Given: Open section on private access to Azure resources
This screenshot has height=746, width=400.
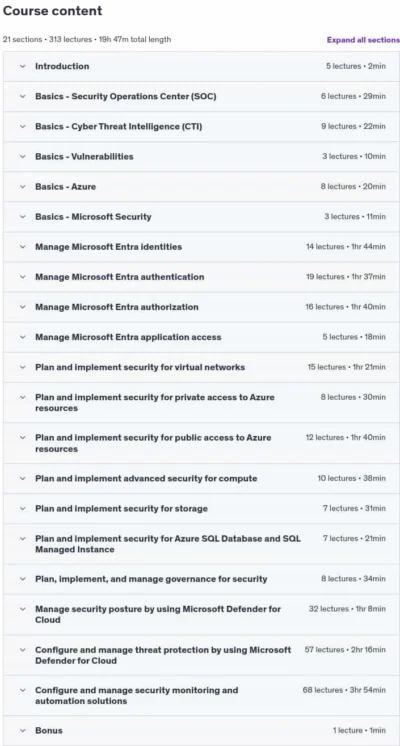Looking at the screenshot, I should 201,402.
